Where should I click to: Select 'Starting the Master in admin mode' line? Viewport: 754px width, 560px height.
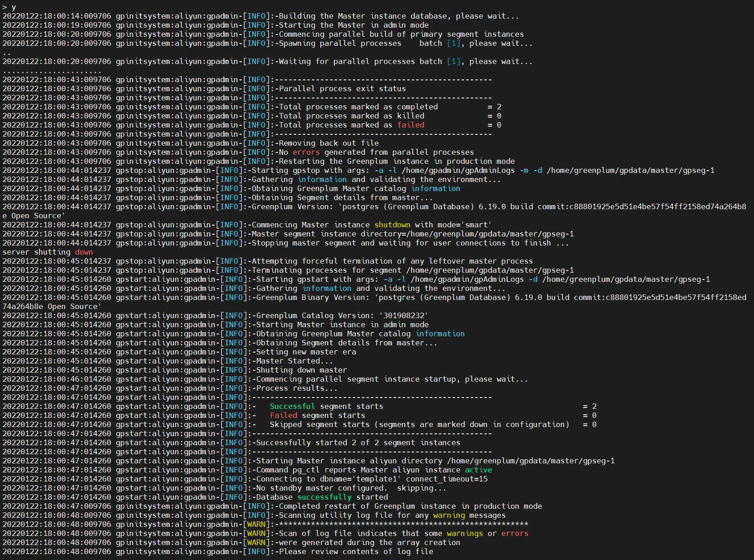(x=215, y=25)
